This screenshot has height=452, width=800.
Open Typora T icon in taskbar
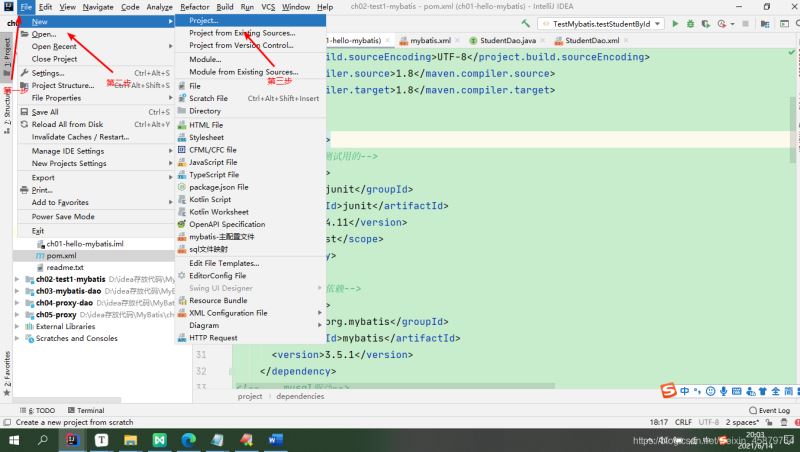click(102, 440)
